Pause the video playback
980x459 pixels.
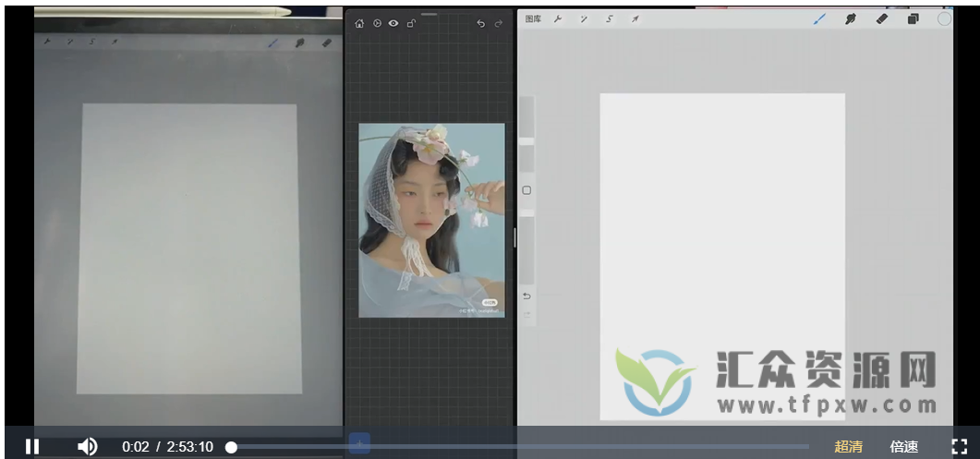coord(32,446)
